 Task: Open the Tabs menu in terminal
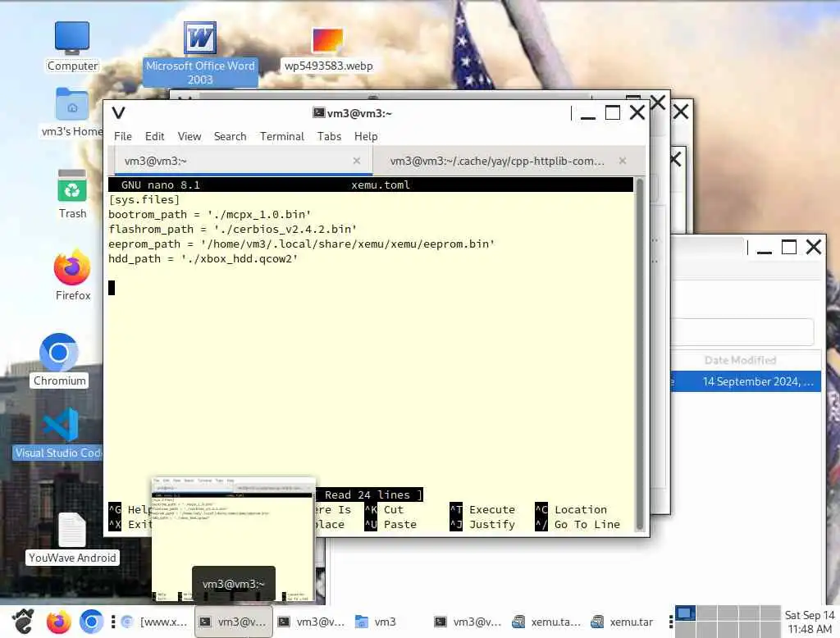329,137
